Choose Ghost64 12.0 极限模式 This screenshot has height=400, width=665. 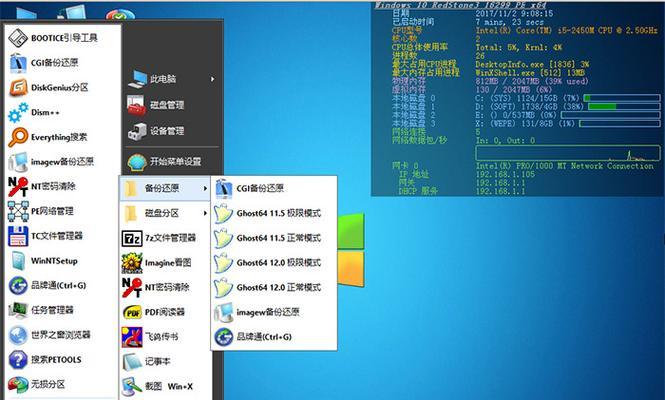pyautogui.click(x=274, y=263)
